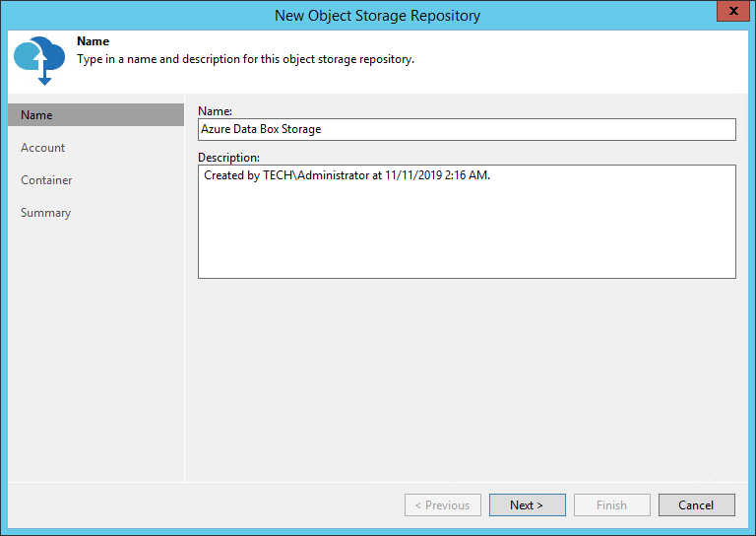Image resolution: width=756 pixels, height=536 pixels.
Task: Click the window title bar text
Action: [377, 15]
